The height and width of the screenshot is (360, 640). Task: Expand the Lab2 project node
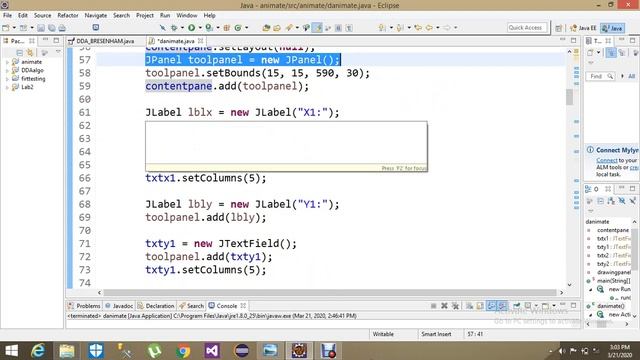point(7,87)
